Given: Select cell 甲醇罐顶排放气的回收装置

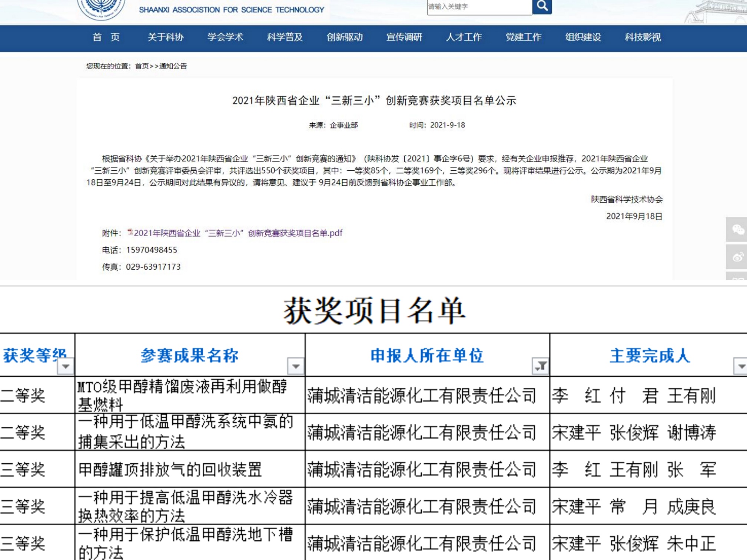Looking at the screenshot, I should (x=190, y=469).
